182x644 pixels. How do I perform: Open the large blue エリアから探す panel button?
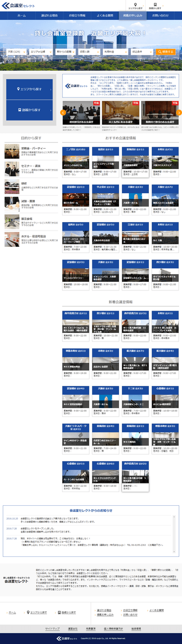click(x=29, y=89)
